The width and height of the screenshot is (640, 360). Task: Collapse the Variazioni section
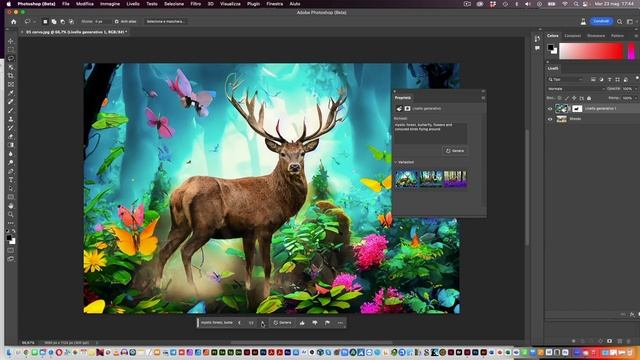[x=396, y=162]
